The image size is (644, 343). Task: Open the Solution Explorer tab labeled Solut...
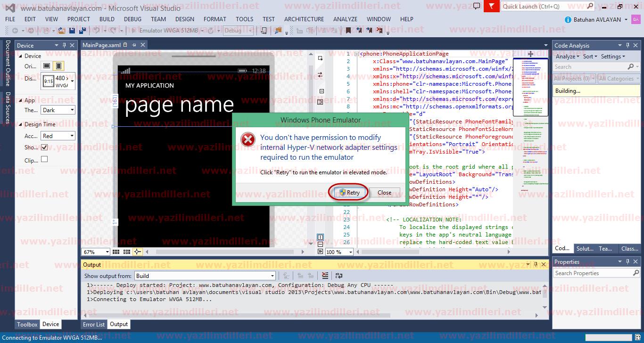pyautogui.click(x=585, y=248)
